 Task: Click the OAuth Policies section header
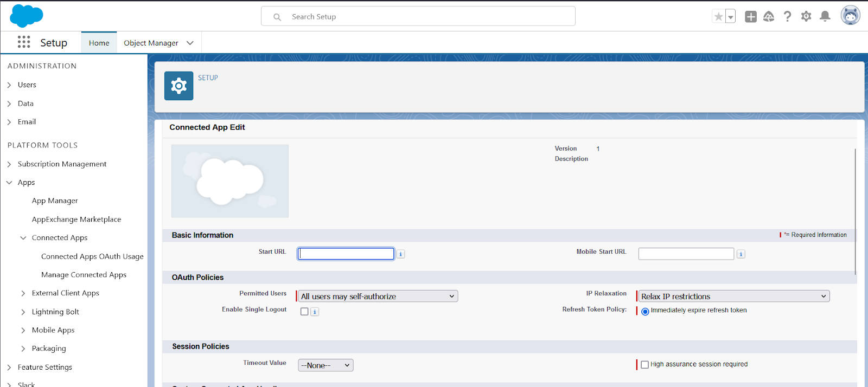pyautogui.click(x=197, y=277)
